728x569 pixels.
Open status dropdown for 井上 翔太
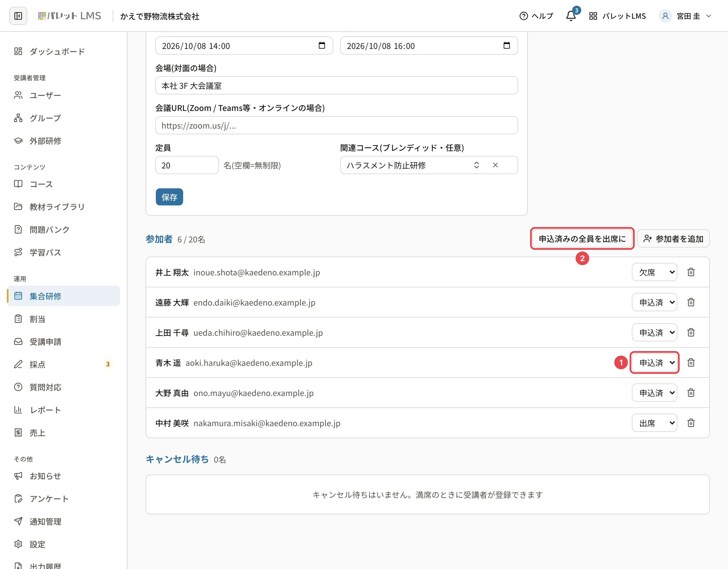point(654,272)
